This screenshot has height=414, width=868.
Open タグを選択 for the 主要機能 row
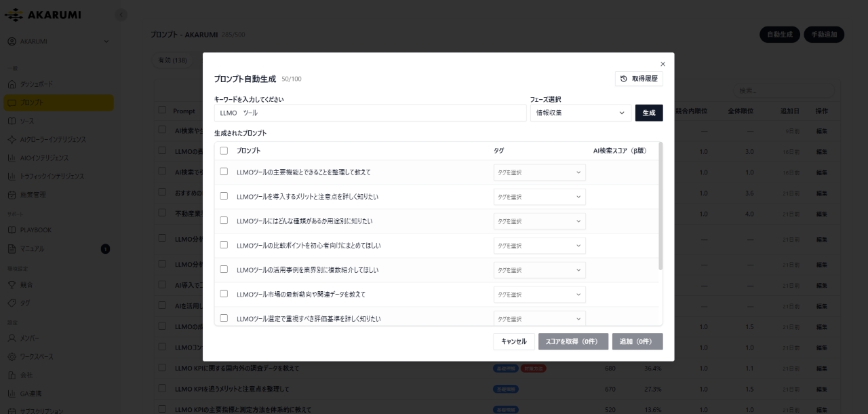539,172
